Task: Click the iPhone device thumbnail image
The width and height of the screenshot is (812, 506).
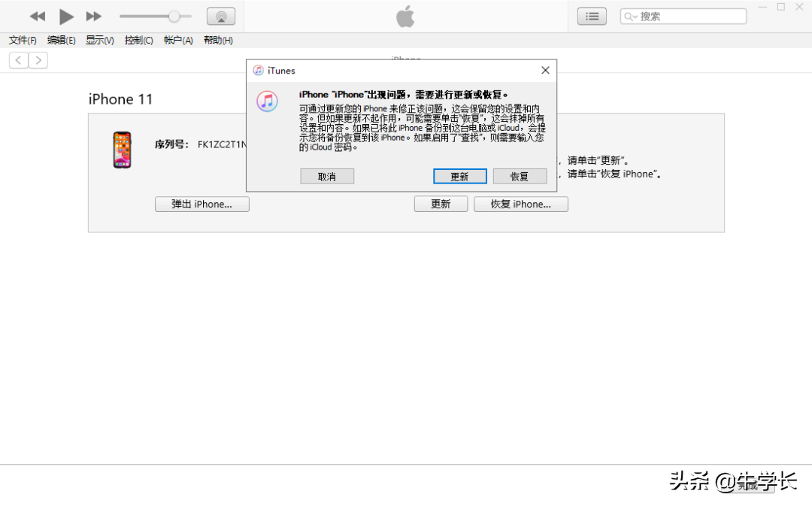Action: [x=123, y=150]
